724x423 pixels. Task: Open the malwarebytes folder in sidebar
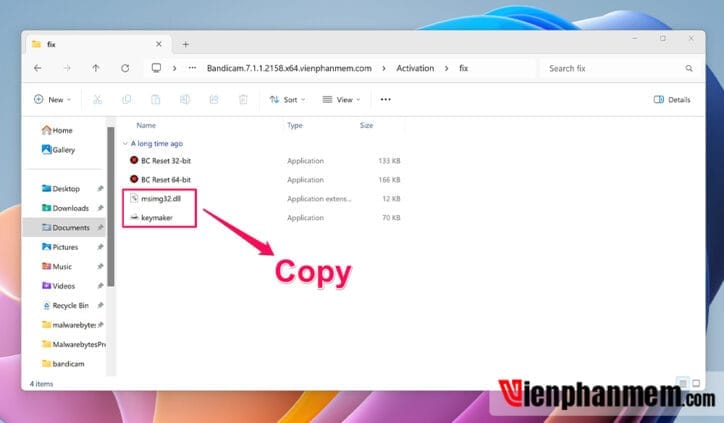(69, 325)
